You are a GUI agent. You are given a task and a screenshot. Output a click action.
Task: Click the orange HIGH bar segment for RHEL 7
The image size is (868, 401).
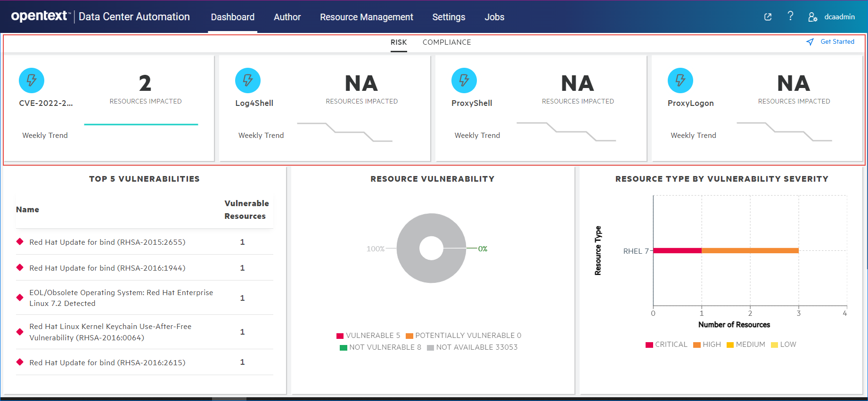coord(750,251)
